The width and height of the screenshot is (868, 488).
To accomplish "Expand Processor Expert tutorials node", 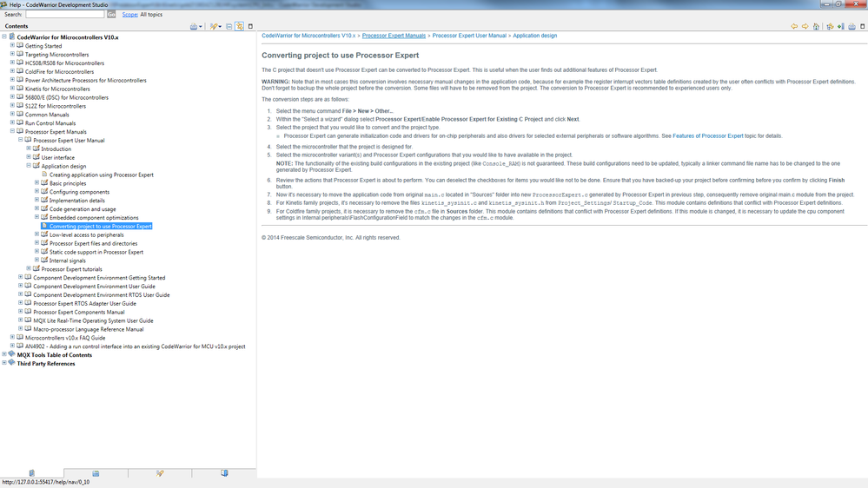I will click(29, 268).
